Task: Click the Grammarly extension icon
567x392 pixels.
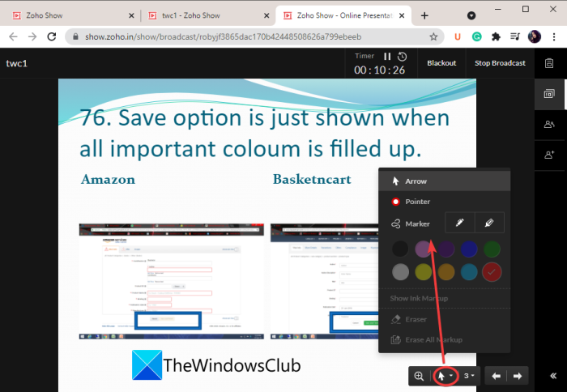Action: pos(477,36)
